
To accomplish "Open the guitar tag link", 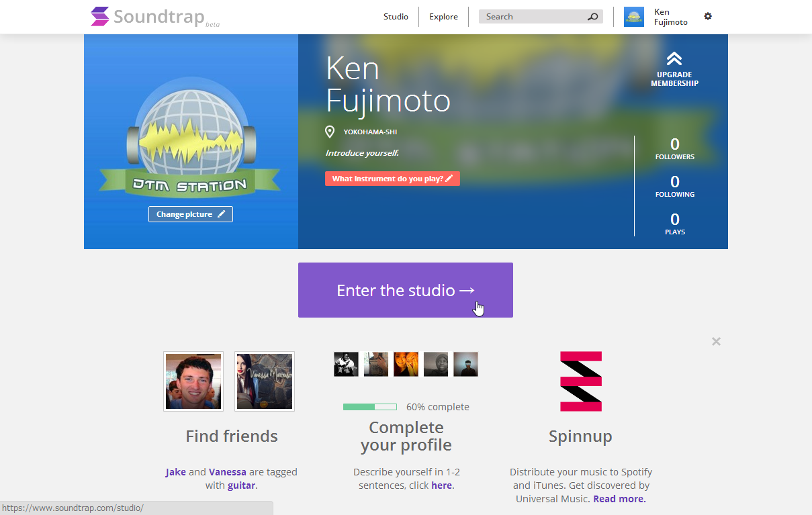I will tap(241, 485).
